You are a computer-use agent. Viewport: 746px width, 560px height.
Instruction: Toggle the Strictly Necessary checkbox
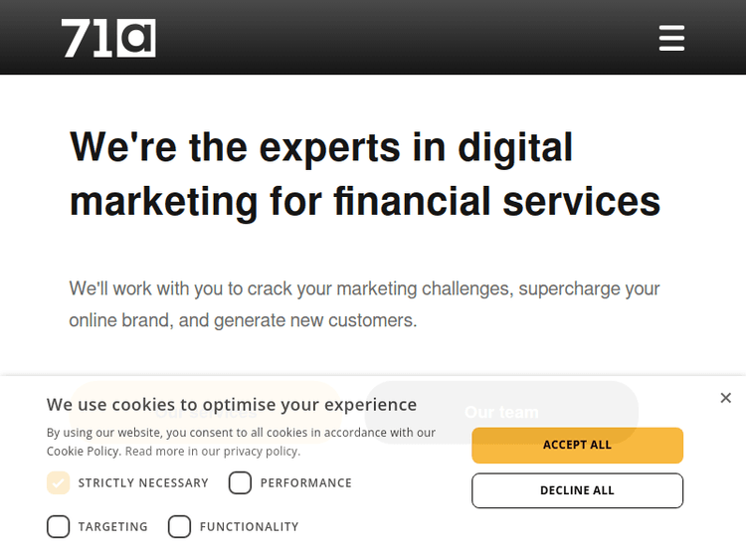[x=59, y=483]
